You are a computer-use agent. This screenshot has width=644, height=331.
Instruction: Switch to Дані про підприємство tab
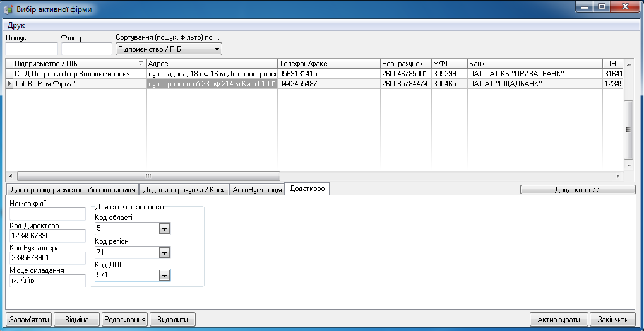(71, 189)
